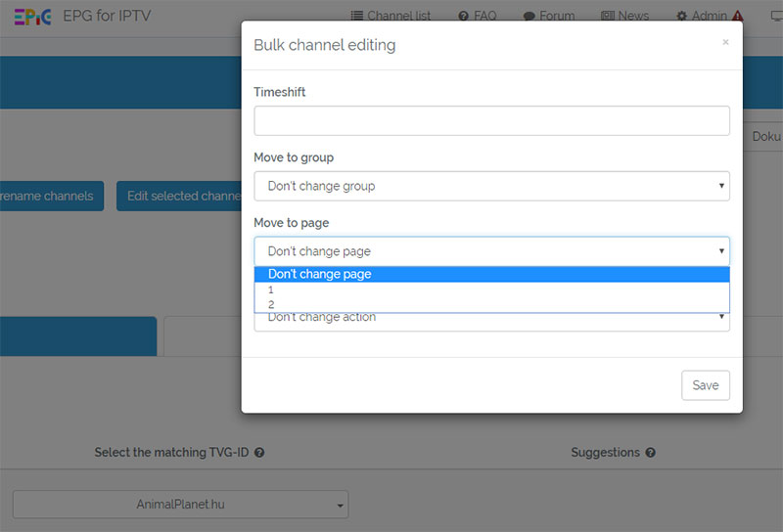Click the monitor icon in the navbar

coord(776,17)
